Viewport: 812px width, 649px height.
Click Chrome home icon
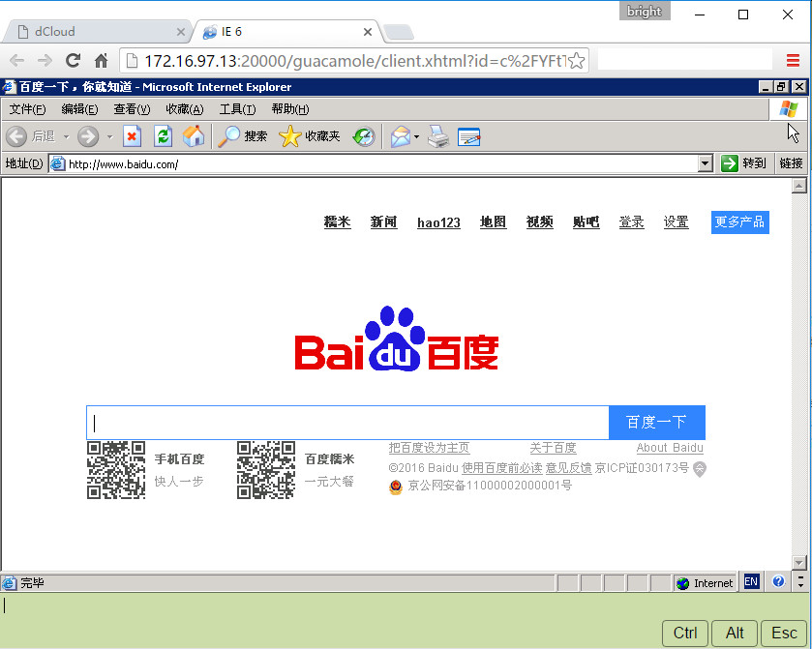point(101,61)
